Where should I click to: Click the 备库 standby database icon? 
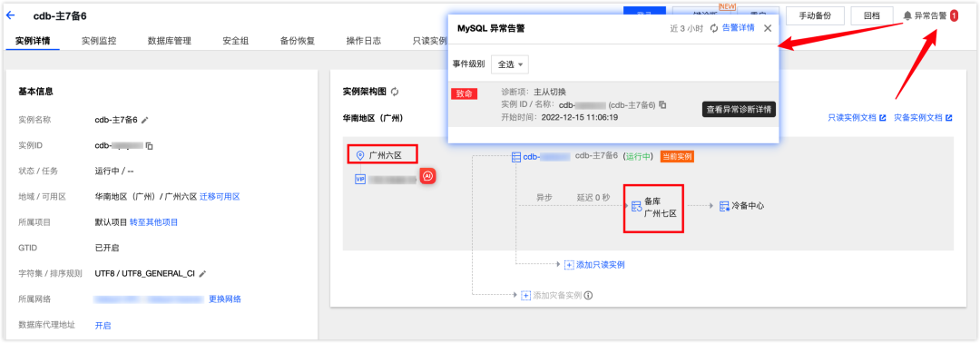[636, 206]
